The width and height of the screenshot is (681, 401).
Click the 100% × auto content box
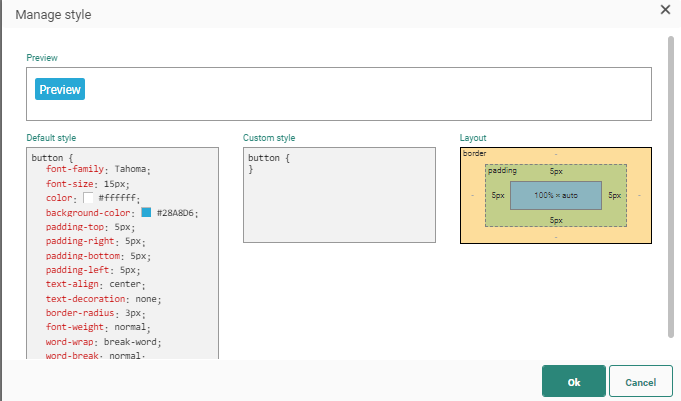click(x=555, y=195)
